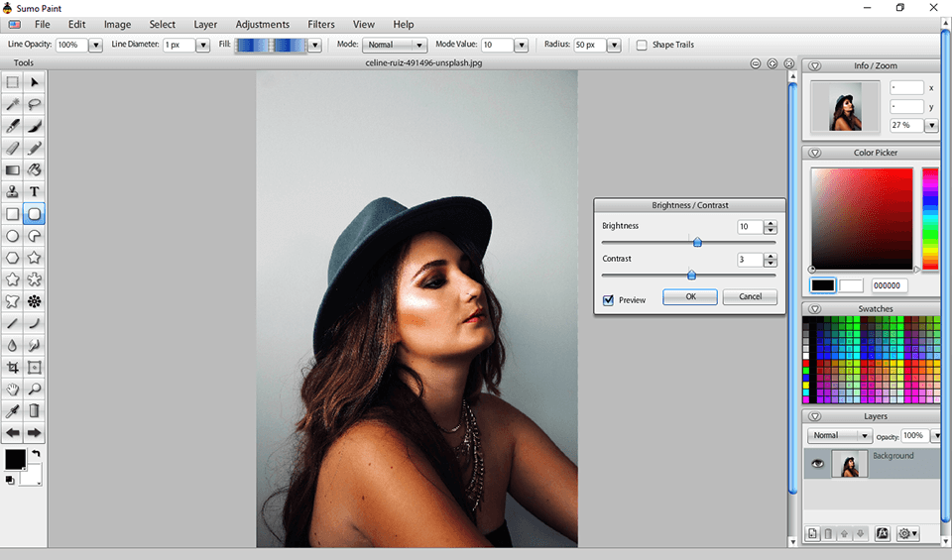Click the Contrast slider handle
Viewport: 952px width, 560px height.
pyautogui.click(x=691, y=275)
